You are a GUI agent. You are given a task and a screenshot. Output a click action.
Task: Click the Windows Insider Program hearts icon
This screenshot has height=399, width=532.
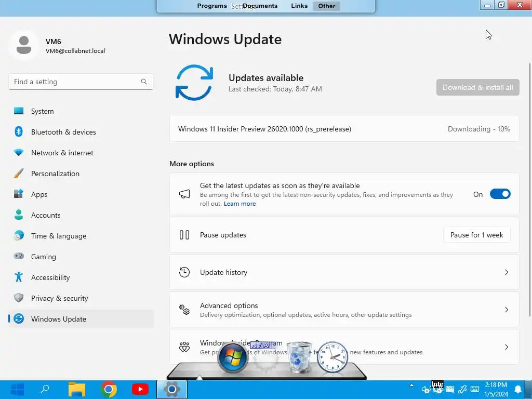[184, 347]
